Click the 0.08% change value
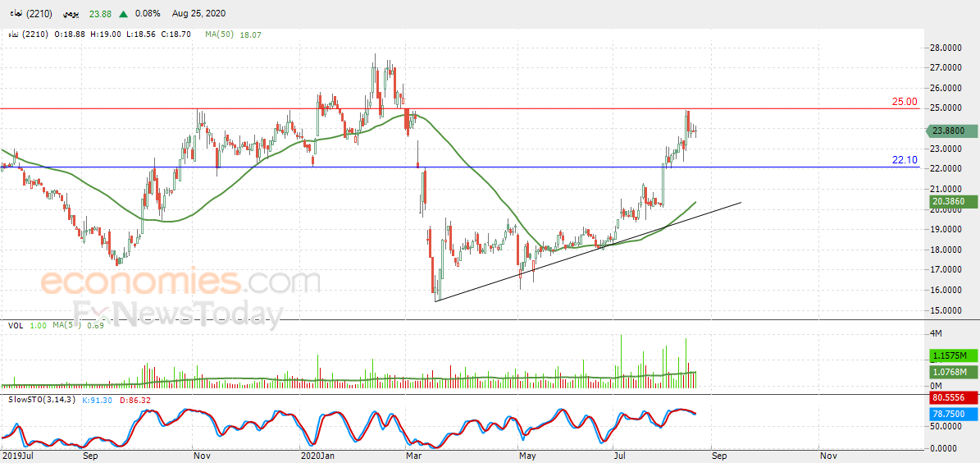Image resolution: width=980 pixels, height=463 pixels. tap(147, 13)
